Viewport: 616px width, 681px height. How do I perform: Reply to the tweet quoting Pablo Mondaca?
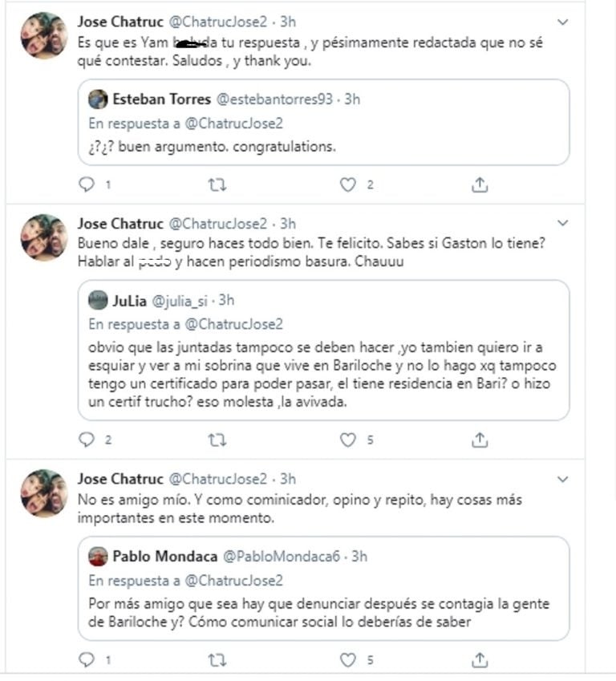[87, 659]
